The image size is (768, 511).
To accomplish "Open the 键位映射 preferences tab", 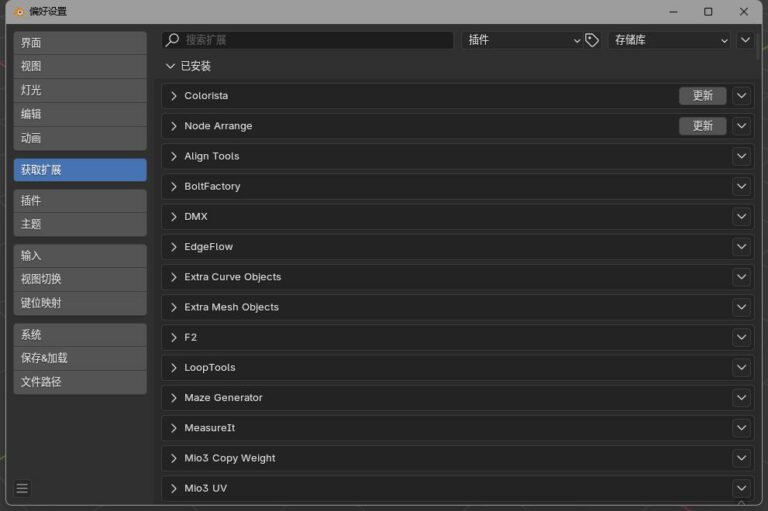I will [x=80, y=303].
